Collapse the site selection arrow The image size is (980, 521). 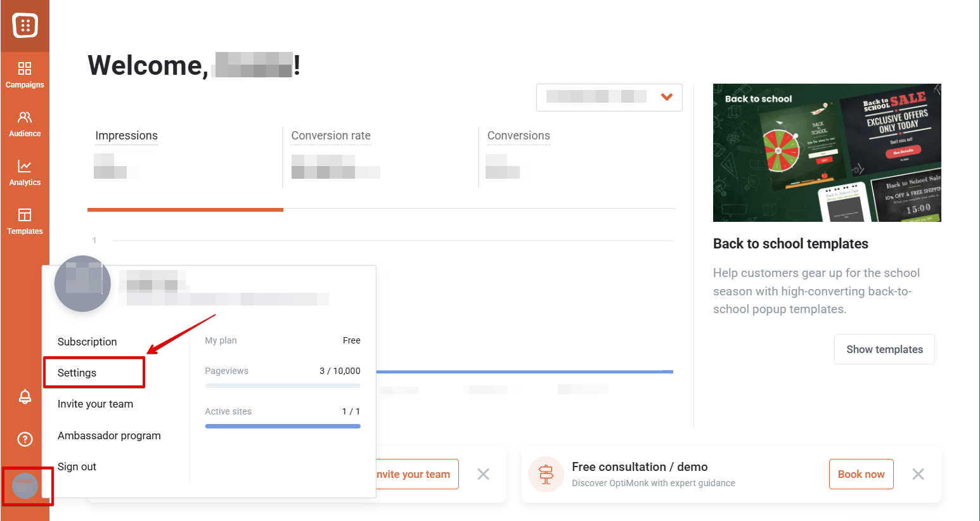(x=666, y=97)
